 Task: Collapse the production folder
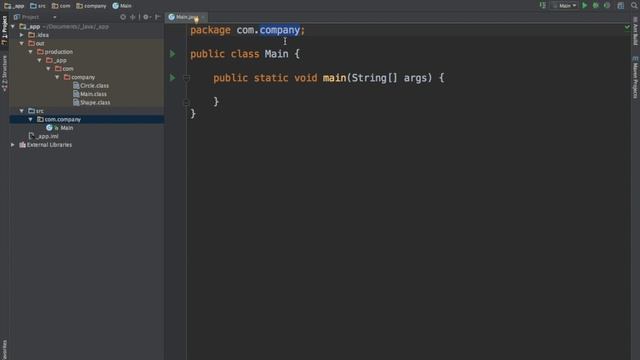[31, 52]
